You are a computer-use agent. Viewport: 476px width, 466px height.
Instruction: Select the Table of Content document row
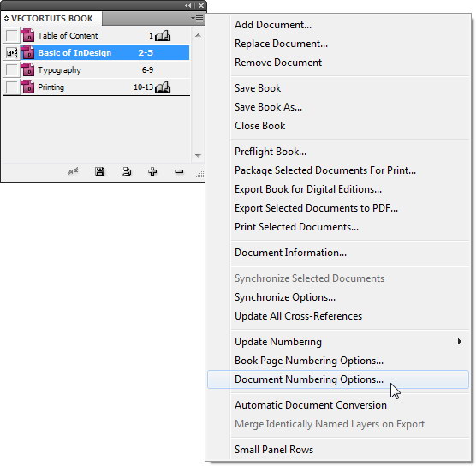coord(97,36)
